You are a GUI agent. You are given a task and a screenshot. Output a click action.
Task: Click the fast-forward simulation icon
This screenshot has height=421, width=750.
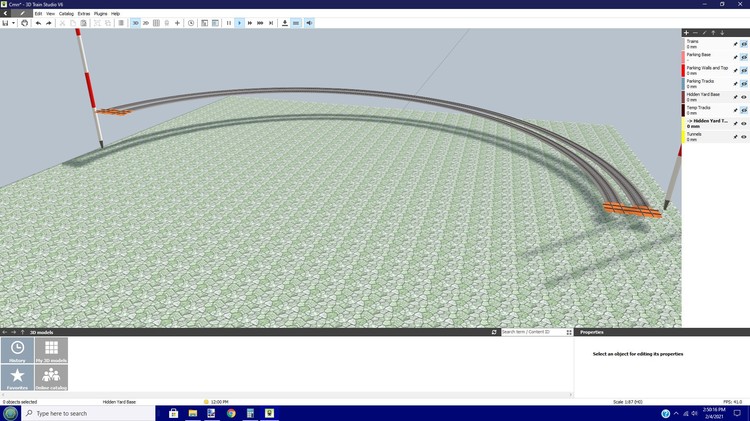(250, 23)
